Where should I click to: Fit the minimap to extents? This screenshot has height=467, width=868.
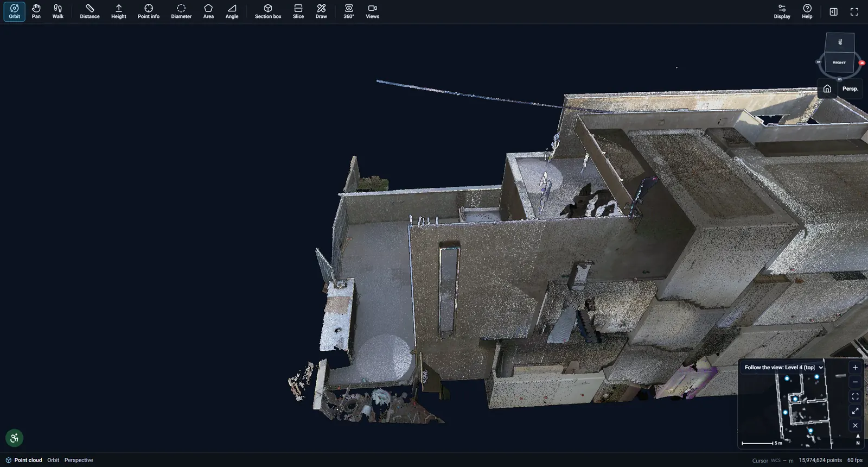tap(855, 396)
